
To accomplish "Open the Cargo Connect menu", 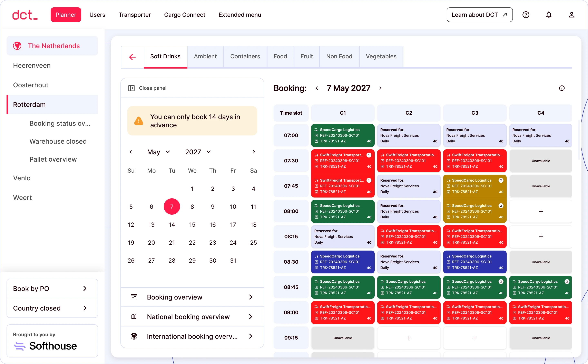I will click(x=185, y=15).
